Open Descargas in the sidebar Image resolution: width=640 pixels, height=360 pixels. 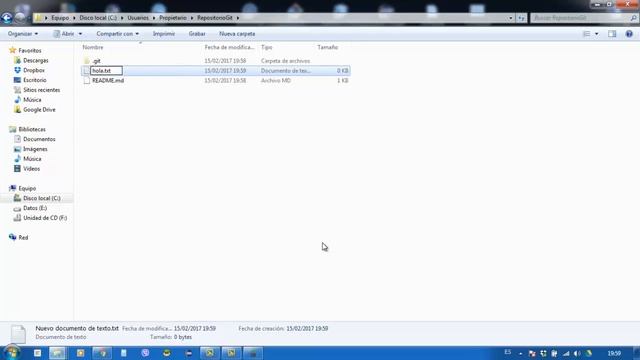(36, 60)
